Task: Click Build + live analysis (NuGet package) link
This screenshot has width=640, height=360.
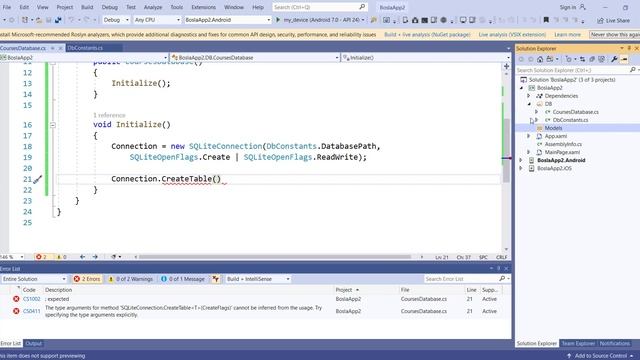Action: pyautogui.click(x=427, y=35)
